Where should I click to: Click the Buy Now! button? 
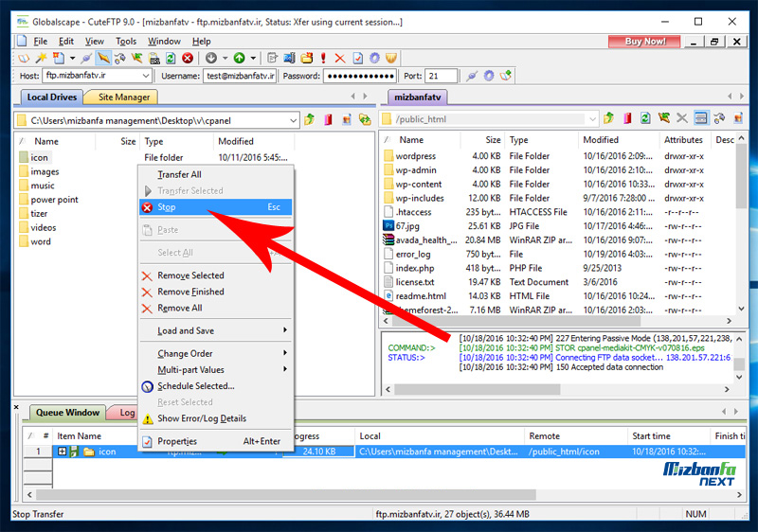(x=645, y=42)
